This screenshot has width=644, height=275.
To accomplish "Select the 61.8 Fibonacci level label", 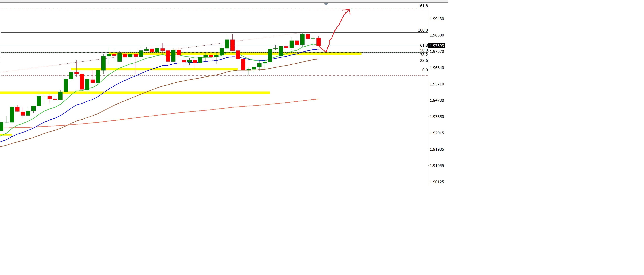I will pos(424,45).
